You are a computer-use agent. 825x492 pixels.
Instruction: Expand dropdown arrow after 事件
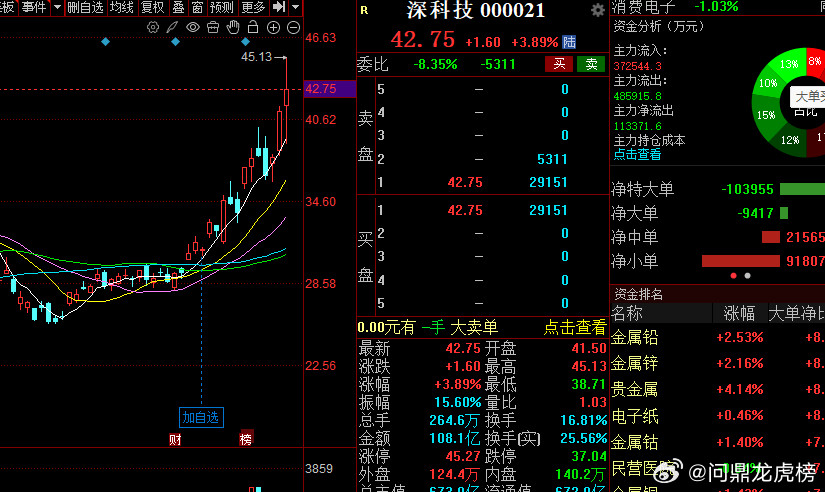(57, 7)
